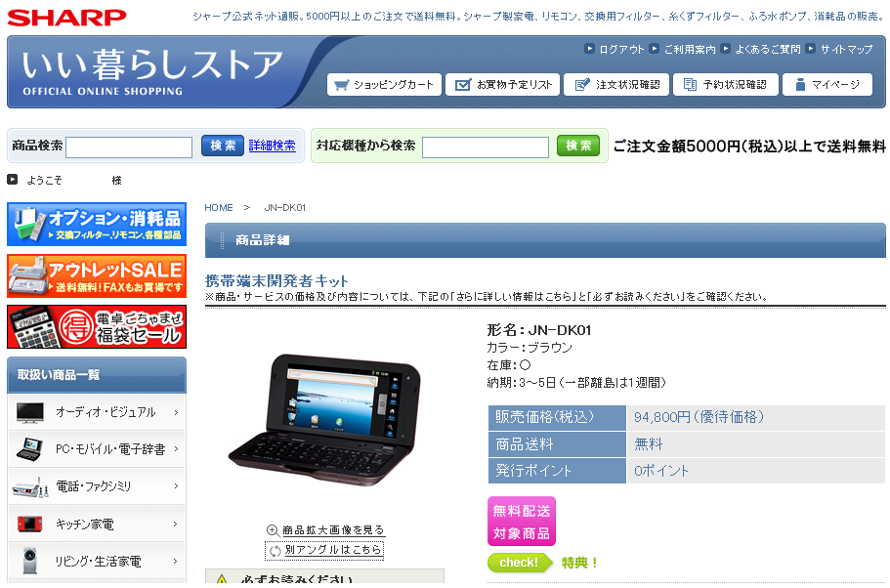Image resolution: width=890 pixels, height=588 pixels.
Task: Click the 商品拡大画像を見る link
Action: coord(334,530)
